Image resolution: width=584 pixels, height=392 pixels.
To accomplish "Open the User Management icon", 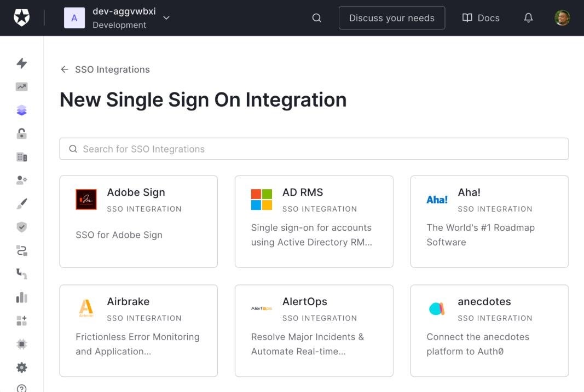I will click(x=22, y=180).
